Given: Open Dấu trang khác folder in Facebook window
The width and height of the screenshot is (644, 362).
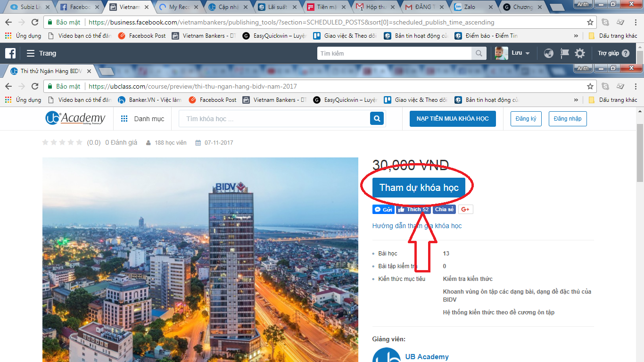Looking at the screenshot, I should tap(613, 36).
